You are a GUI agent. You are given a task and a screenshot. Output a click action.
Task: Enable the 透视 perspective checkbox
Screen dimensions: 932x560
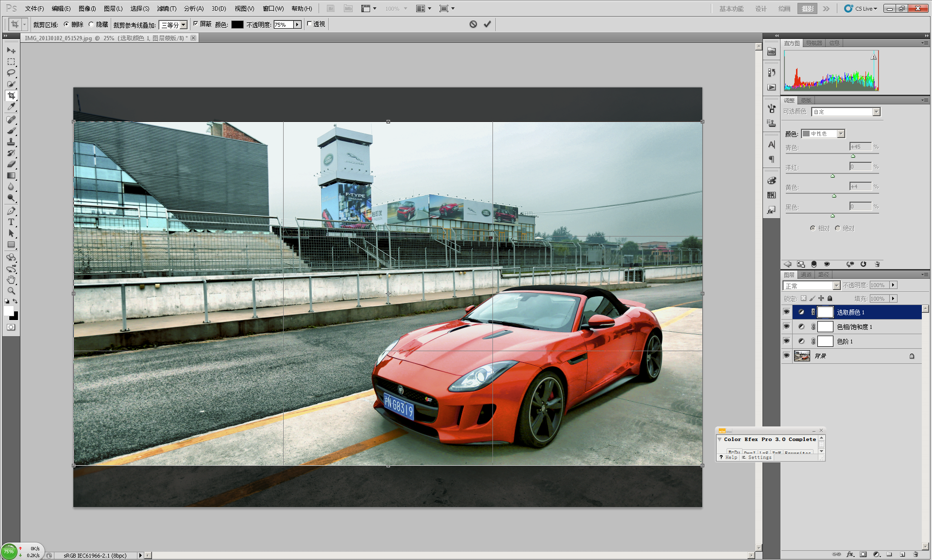click(x=309, y=24)
